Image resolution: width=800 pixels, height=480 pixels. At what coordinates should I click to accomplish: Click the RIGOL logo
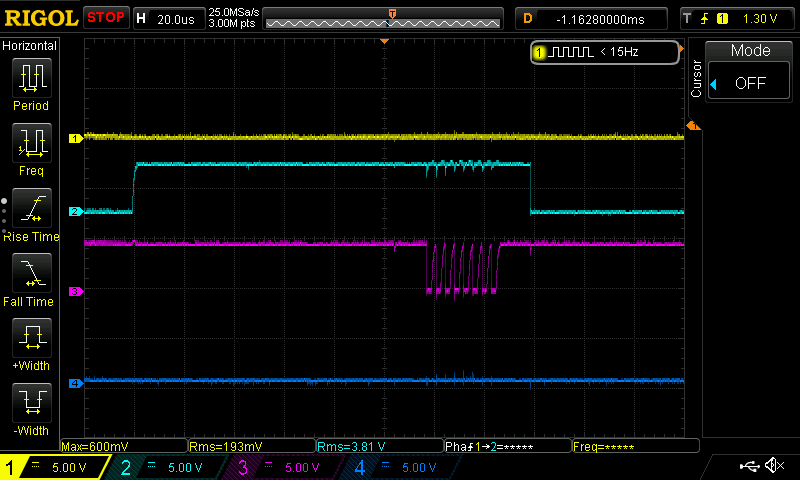[x=41, y=18]
